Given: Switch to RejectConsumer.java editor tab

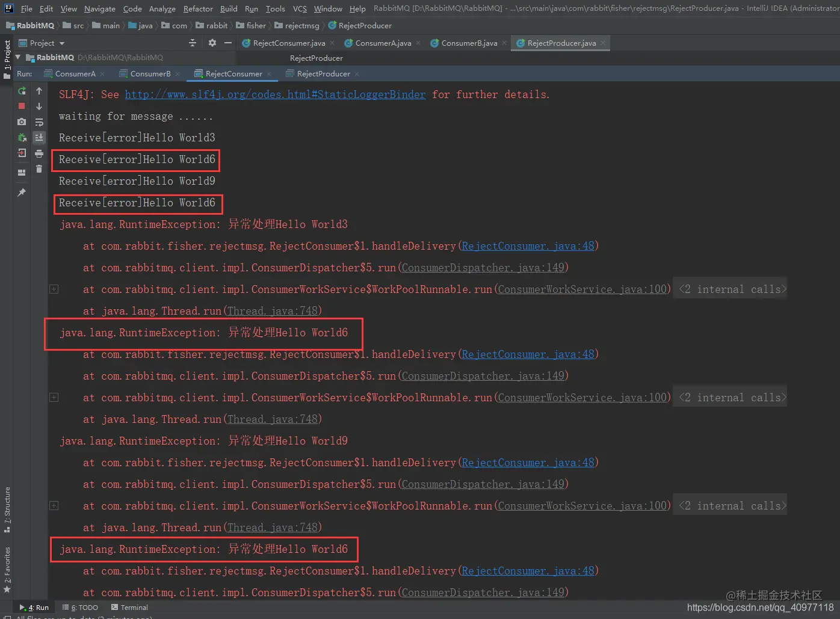Looking at the screenshot, I should 289,43.
